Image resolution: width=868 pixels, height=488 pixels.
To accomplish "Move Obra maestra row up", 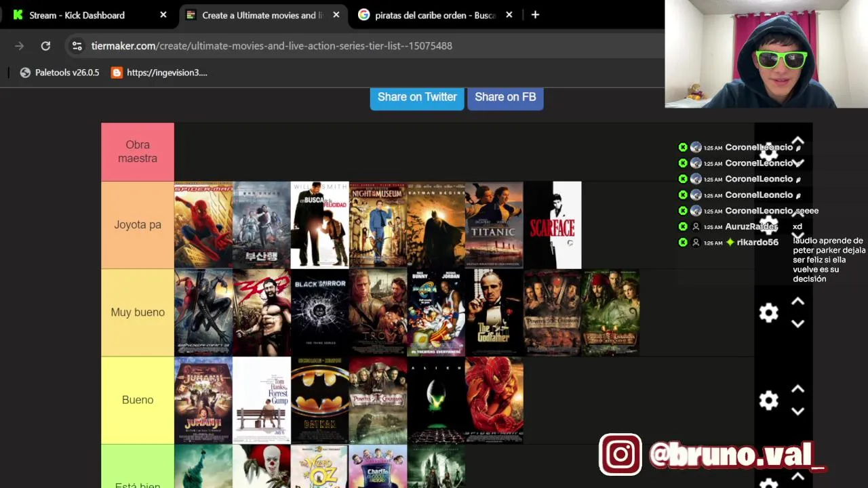I will coord(797,142).
